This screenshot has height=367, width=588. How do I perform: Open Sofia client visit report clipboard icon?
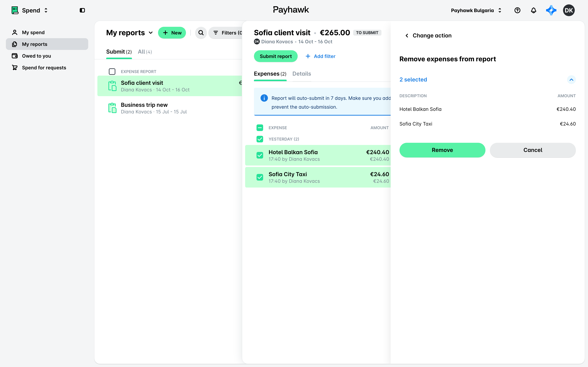(112, 86)
